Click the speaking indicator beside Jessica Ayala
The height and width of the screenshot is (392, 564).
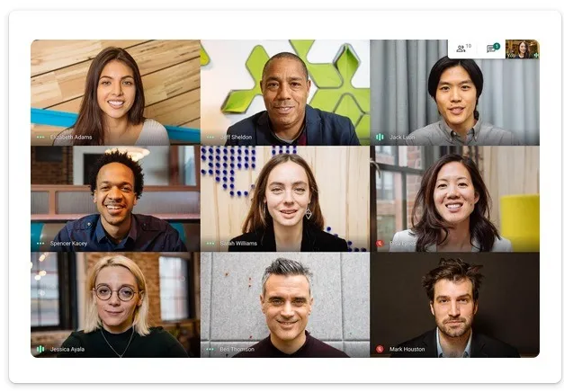coord(40,349)
